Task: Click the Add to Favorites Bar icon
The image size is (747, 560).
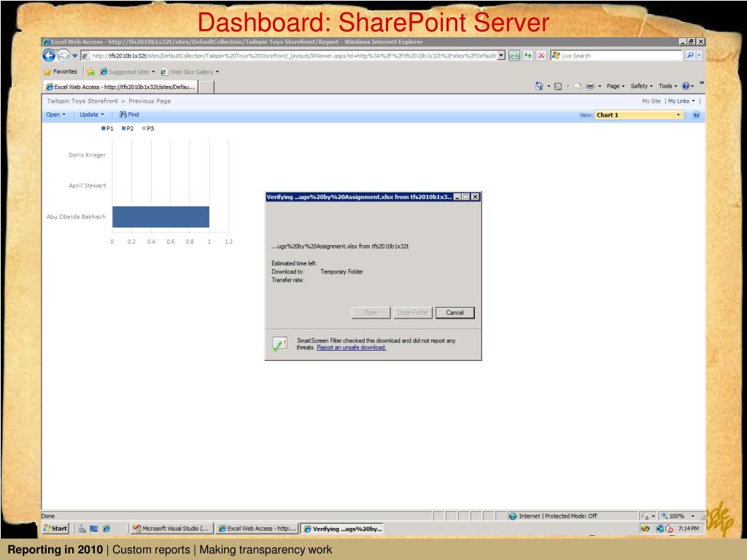Action: (x=90, y=72)
